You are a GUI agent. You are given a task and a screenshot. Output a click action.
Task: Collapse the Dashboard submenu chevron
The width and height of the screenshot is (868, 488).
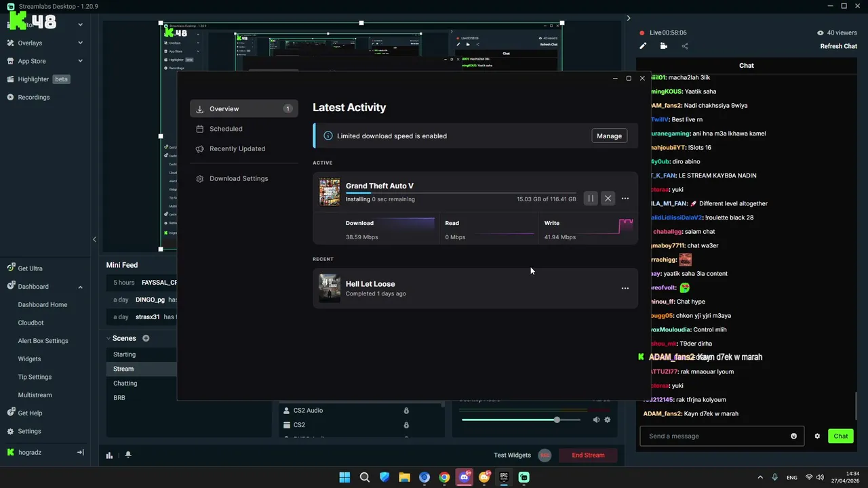pos(80,287)
